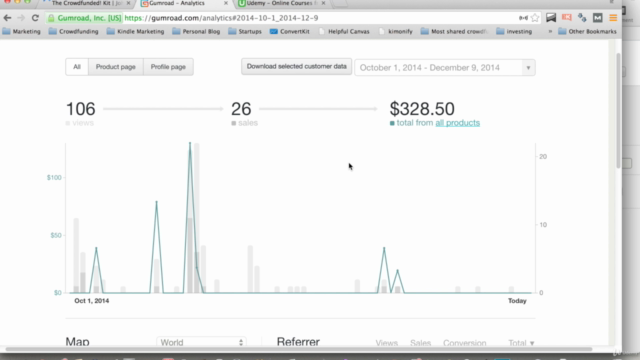640x360 pixels.
Task: Open the date range dropdown
Action: point(445,68)
